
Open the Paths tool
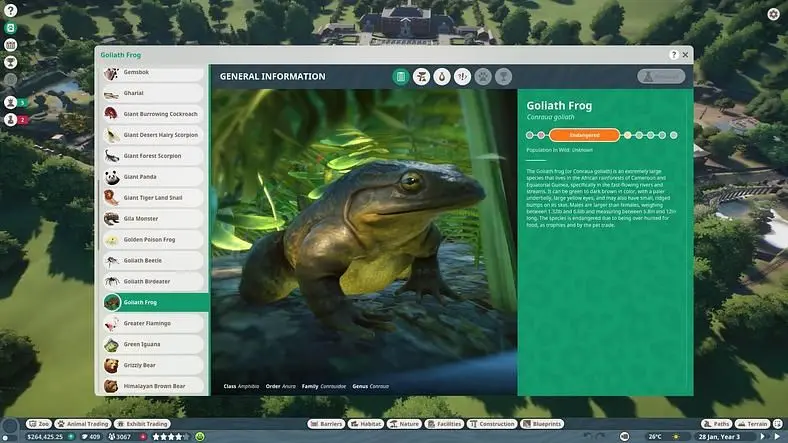coord(716,424)
